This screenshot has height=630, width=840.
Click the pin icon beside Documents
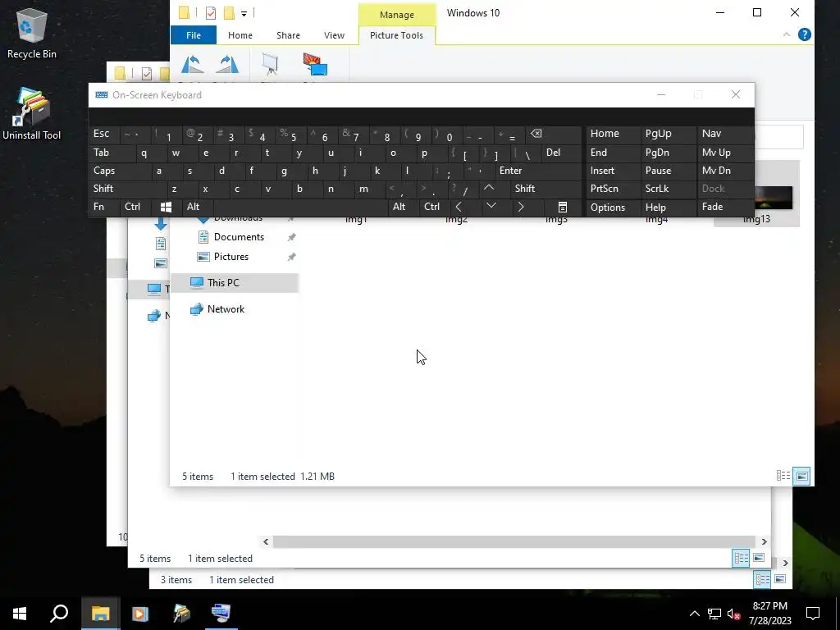point(291,237)
